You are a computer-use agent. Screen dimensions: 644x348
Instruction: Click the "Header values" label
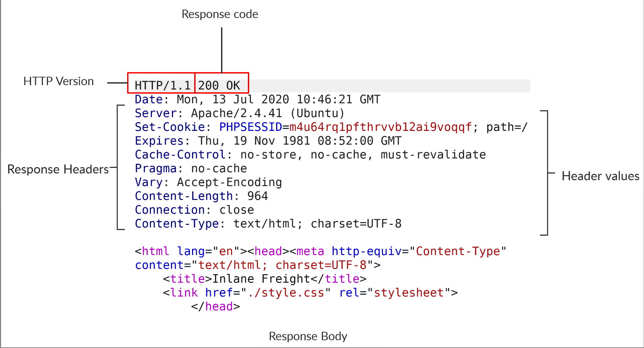click(x=600, y=176)
